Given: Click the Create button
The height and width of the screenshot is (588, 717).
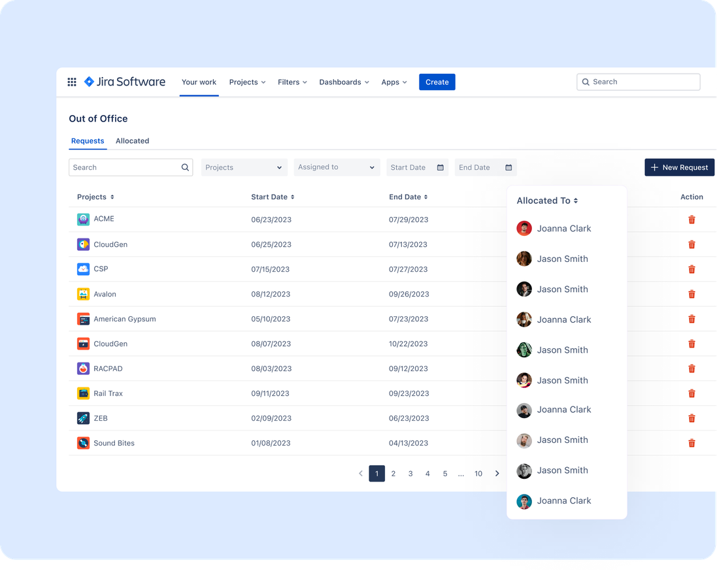Looking at the screenshot, I should [437, 82].
